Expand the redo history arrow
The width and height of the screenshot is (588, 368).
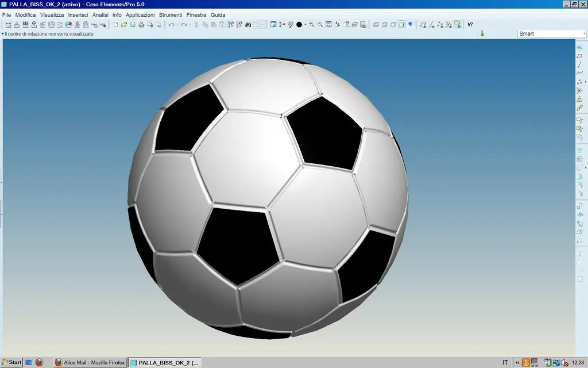(190, 25)
